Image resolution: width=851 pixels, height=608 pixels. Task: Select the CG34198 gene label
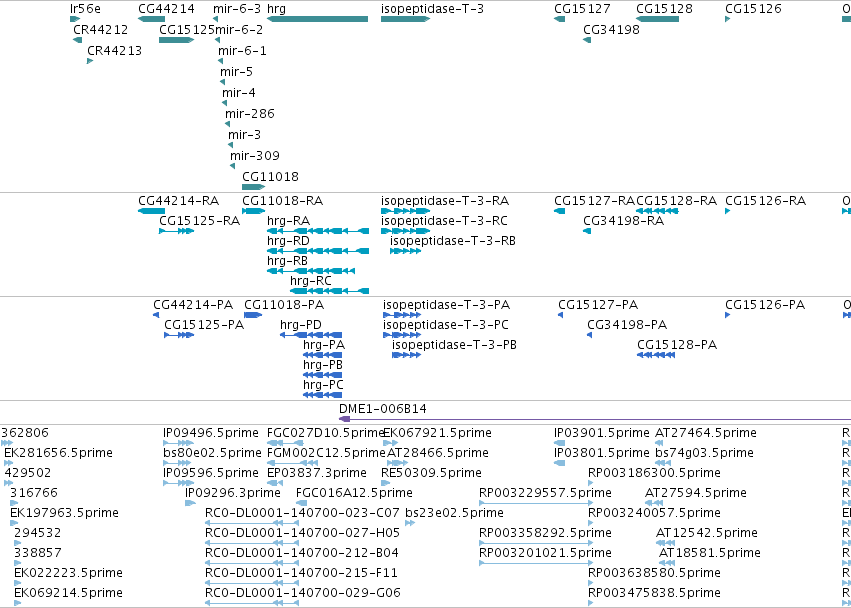pyautogui.click(x=611, y=29)
